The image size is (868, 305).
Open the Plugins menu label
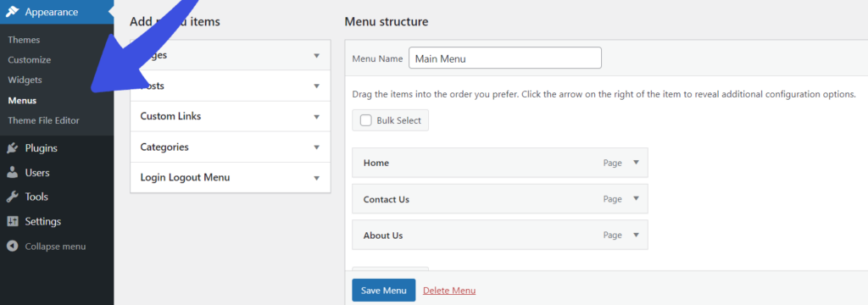click(x=41, y=148)
